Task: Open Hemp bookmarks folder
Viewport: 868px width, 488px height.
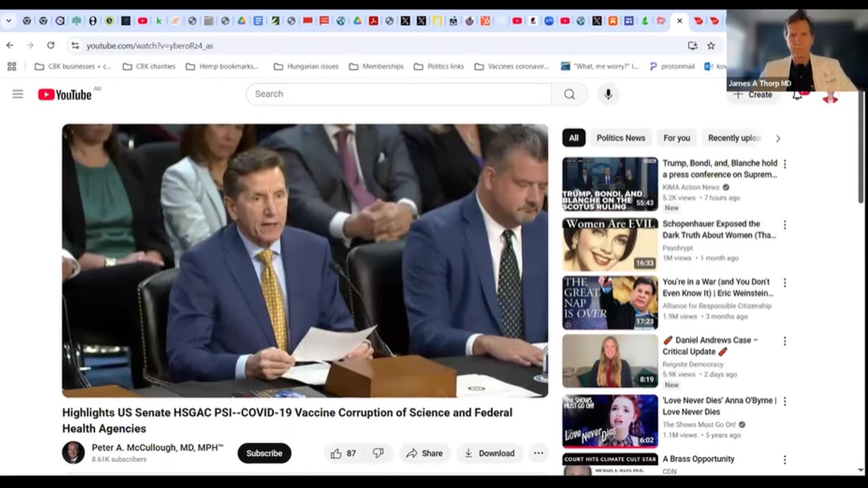Action: pos(222,66)
